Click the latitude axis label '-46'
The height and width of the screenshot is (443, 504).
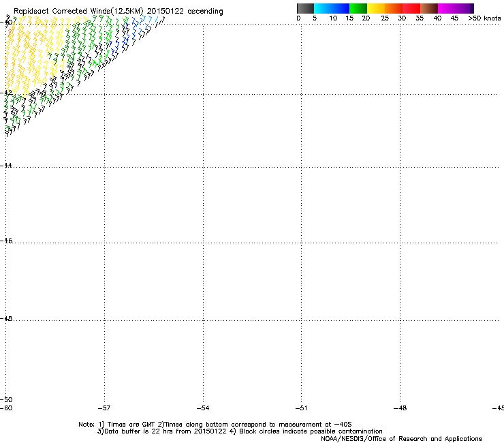tap(6, 241)
